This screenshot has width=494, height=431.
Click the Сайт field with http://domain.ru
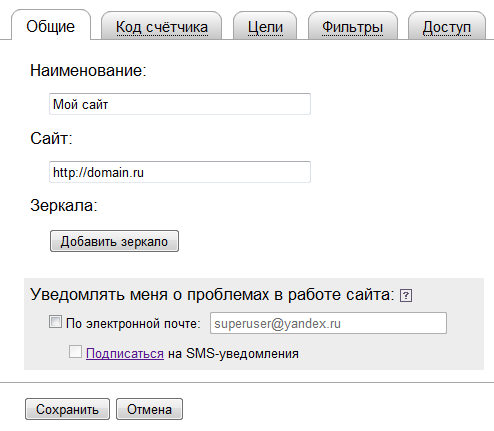[x=180, y=172]
